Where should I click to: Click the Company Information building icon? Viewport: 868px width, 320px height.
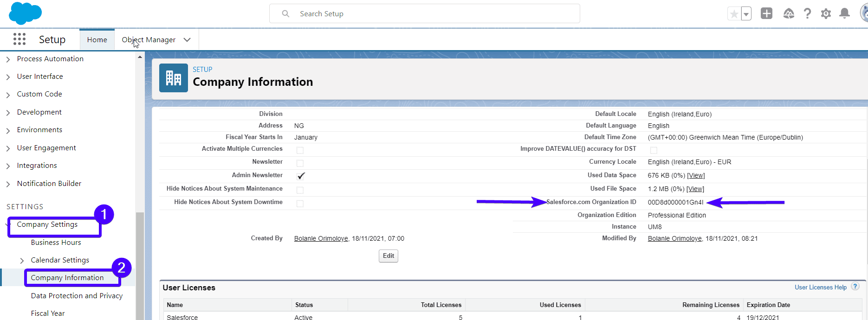[x=174, y=78]
